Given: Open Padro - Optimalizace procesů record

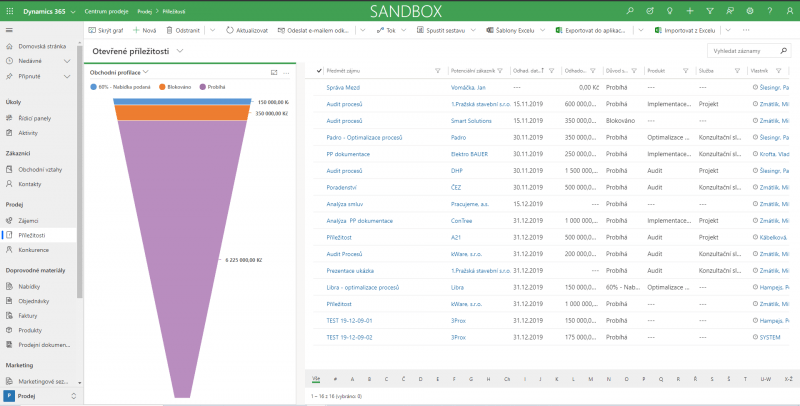Looking at the screenshot, I should (x=364, y=138).
